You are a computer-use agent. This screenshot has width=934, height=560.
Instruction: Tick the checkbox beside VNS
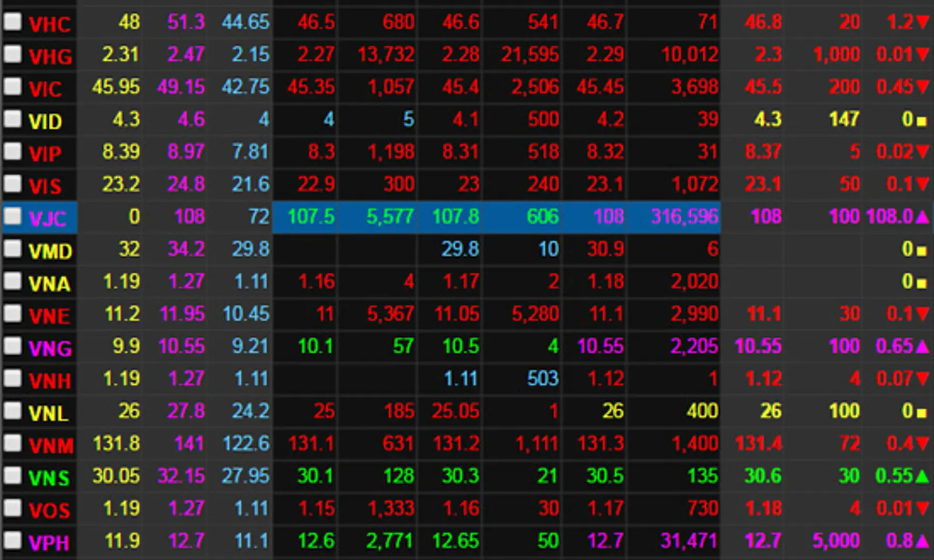tap(12, 475)
